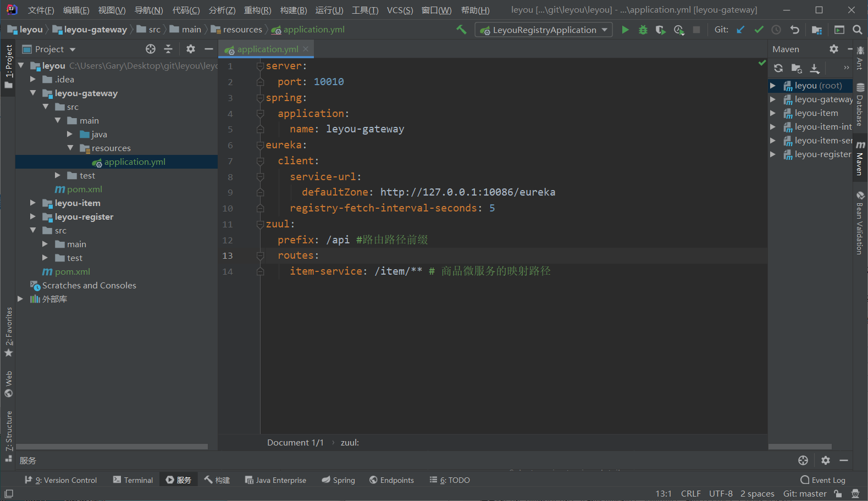Open the Endpoints tool window
Image resolution: width=868 pixels, height=501 pixels.
[x=391, y=480]
